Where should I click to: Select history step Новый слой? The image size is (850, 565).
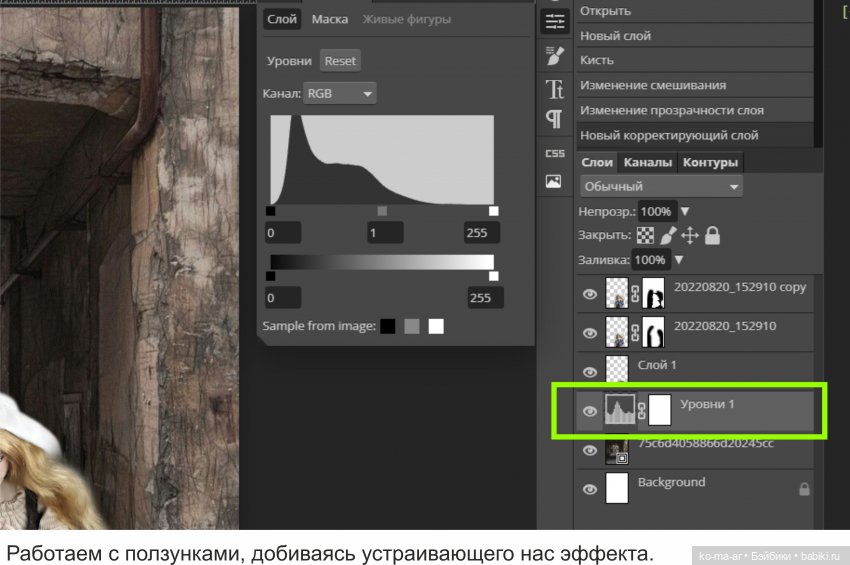[694, 36]
